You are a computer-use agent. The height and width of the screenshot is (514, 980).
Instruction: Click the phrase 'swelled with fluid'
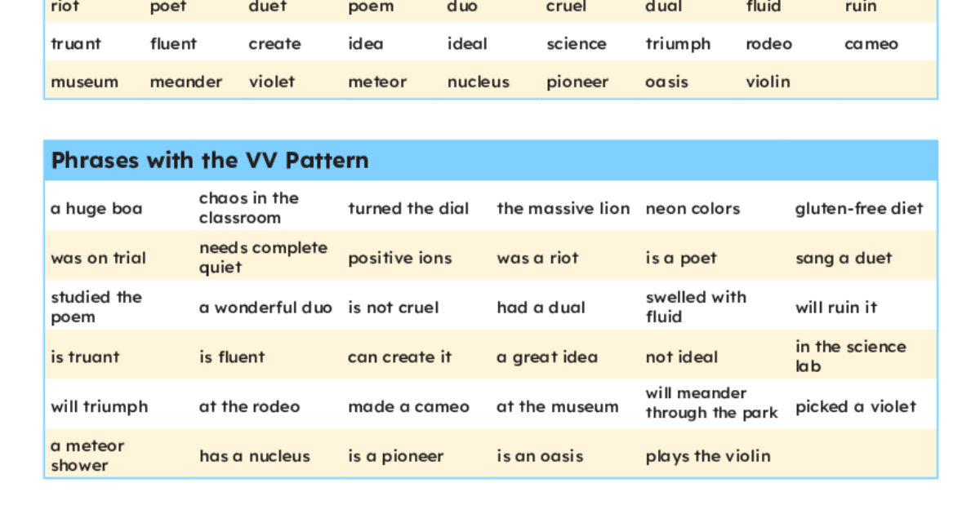[x=696, y=307]
